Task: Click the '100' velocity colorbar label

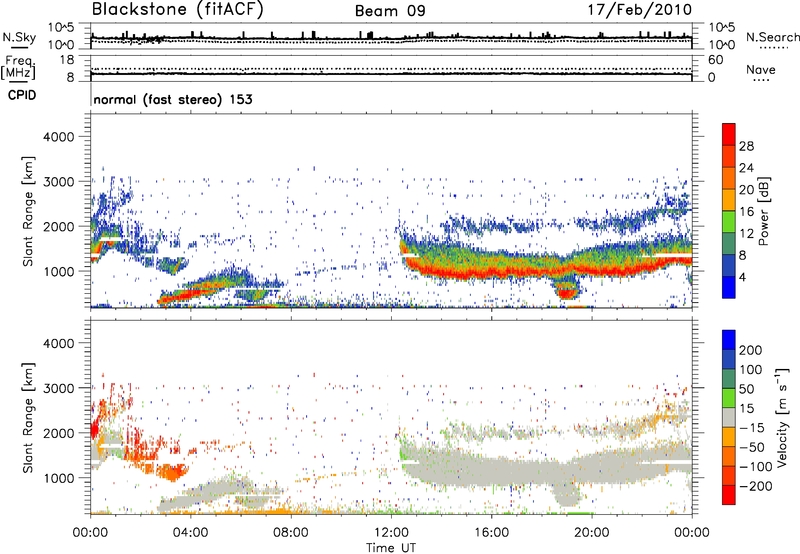Action: pos(751,370)
